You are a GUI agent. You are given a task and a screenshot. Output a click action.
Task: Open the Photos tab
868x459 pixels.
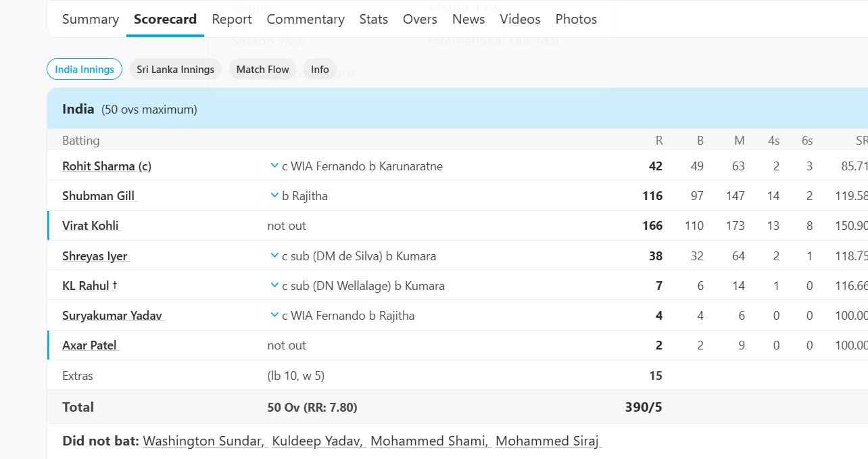point(576,20)
